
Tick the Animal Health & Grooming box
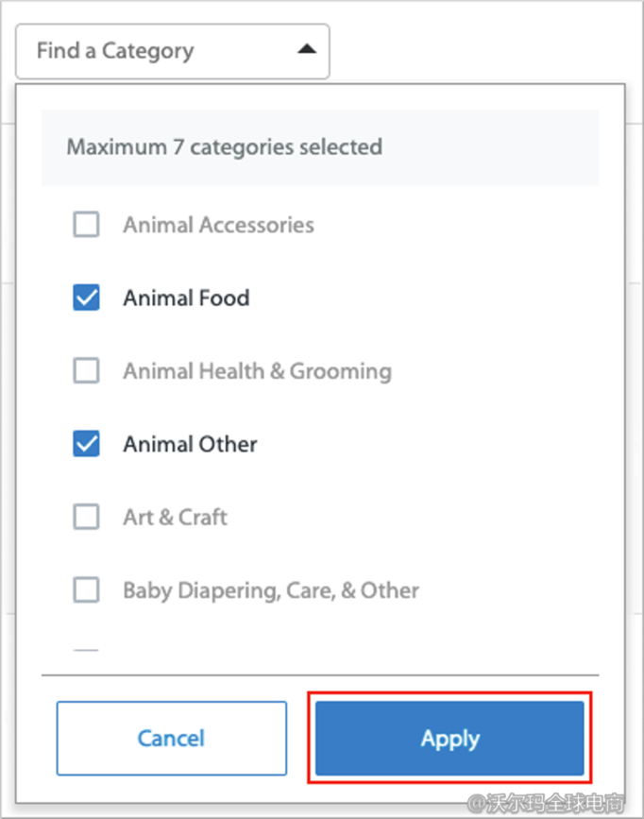(x=86, y=371)
